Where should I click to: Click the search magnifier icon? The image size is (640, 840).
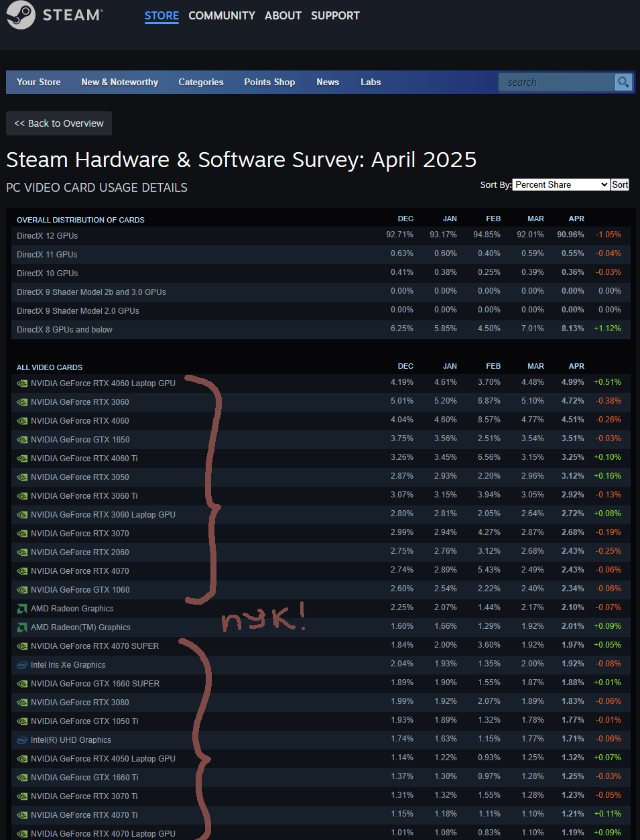(623, 82)
